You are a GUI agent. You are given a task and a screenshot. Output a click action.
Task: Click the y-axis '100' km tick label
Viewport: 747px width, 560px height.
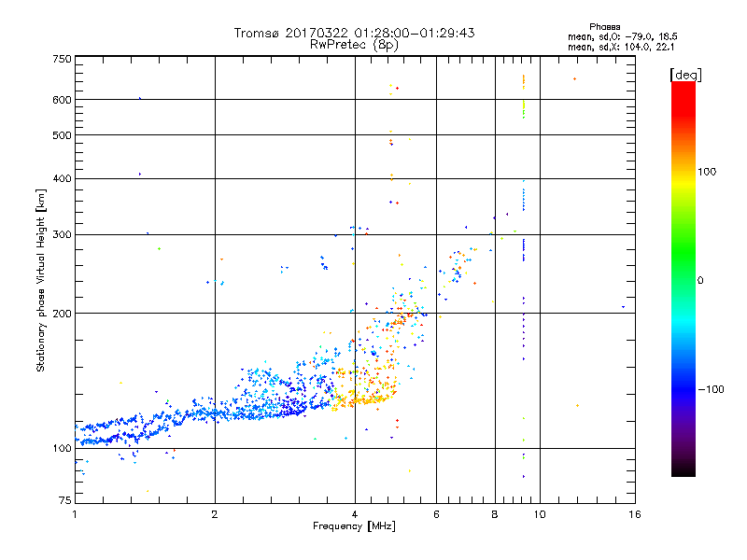point(62,448)
